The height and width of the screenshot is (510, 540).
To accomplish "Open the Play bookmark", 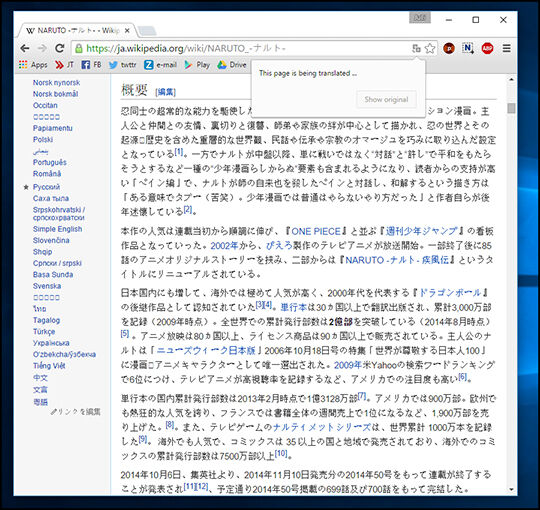I will coord(197,65).
